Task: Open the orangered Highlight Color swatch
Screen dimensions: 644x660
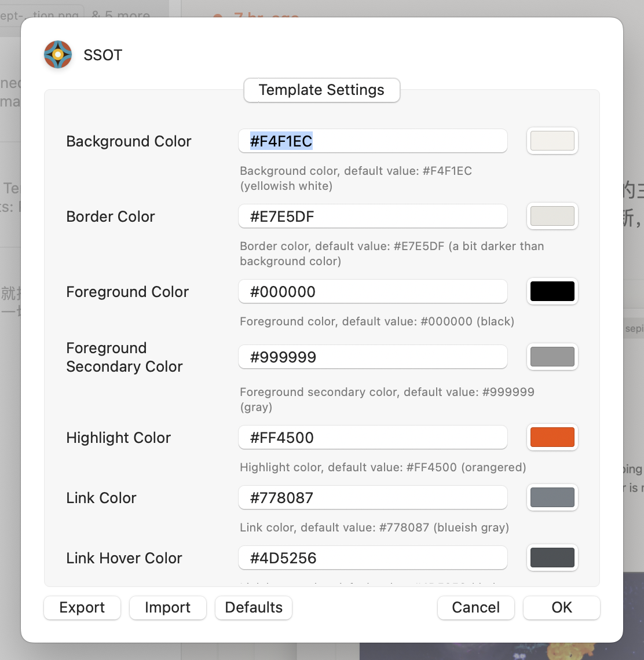Action: point(552,437)
